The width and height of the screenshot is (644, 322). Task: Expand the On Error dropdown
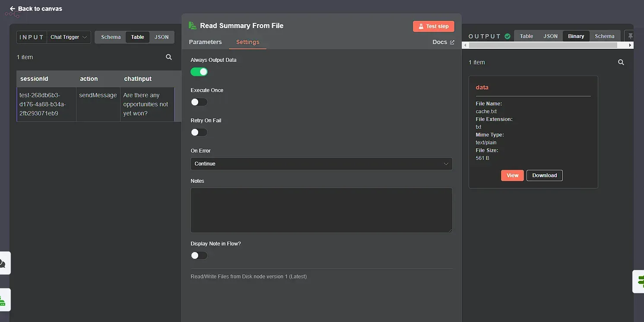point(321,164)
